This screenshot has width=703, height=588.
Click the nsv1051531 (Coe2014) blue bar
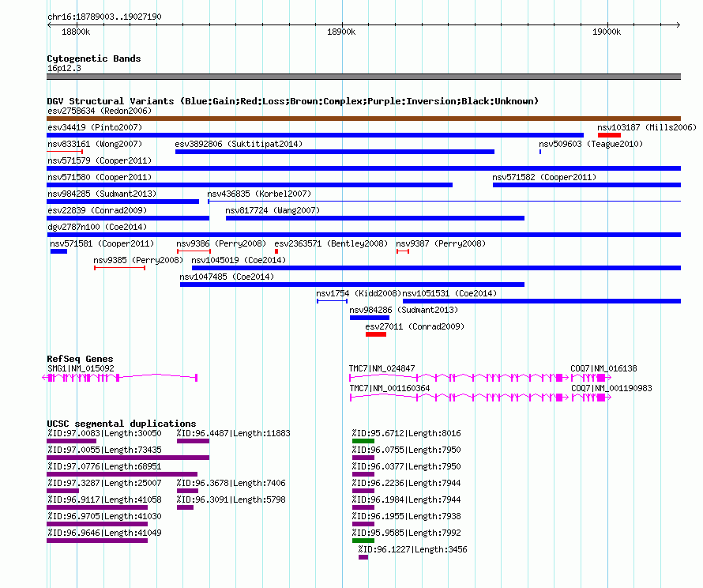click(x=542, y=301)
